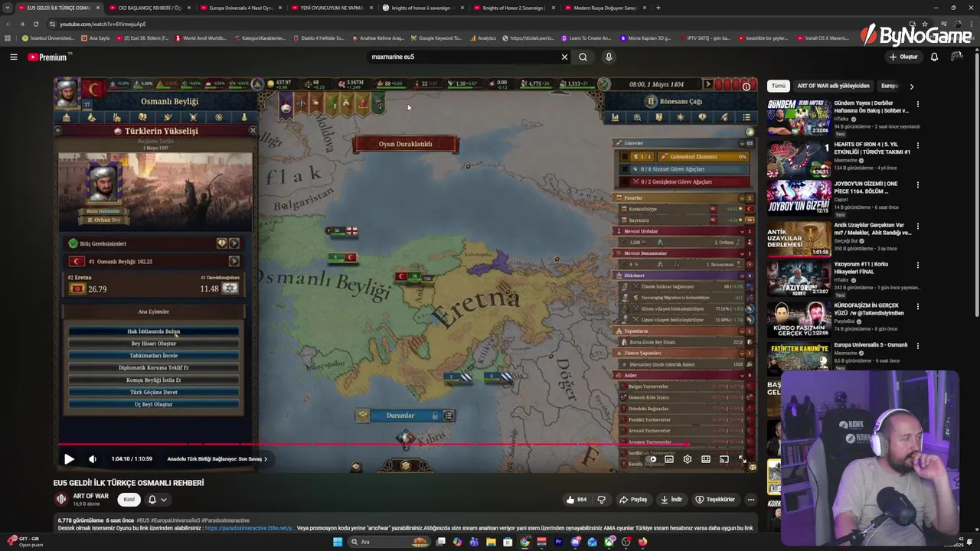Click the Katıl join button

(x=129, y=500)
